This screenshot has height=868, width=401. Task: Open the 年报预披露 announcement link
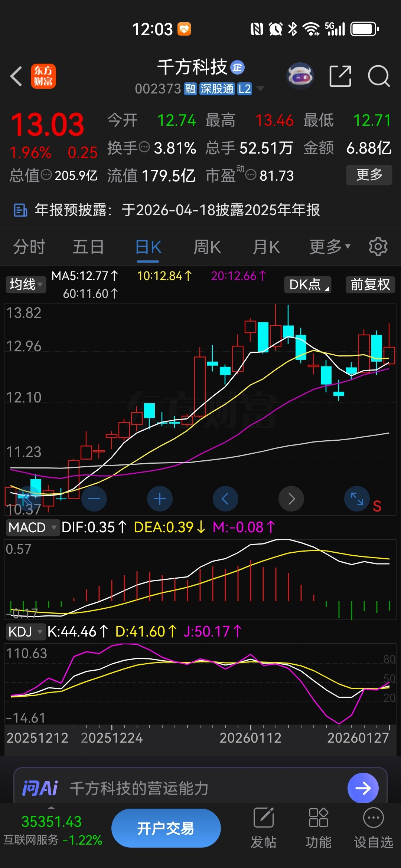coord(177,210)
